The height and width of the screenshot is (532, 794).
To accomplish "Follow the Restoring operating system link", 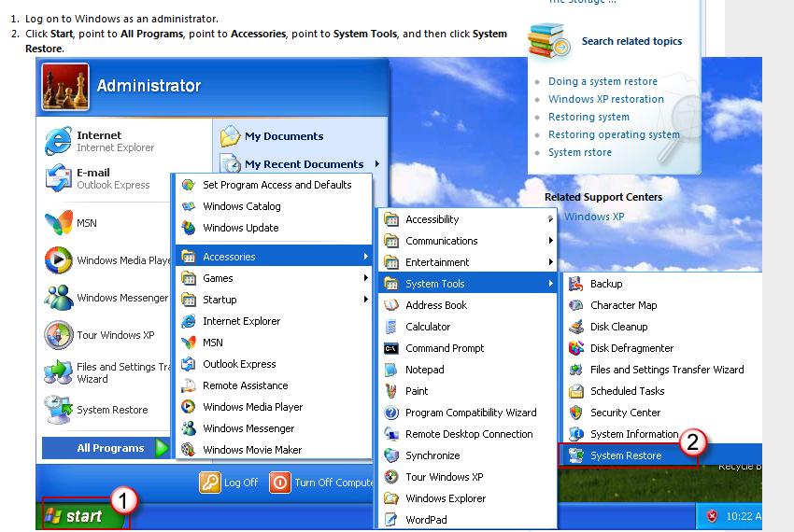I will tap(614, 134).
